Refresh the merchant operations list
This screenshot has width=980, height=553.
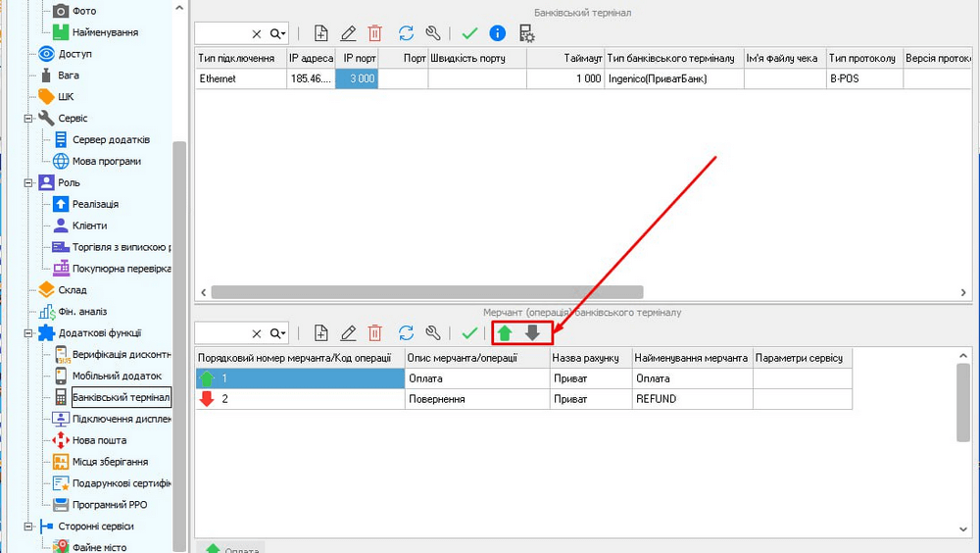point(406,333)
